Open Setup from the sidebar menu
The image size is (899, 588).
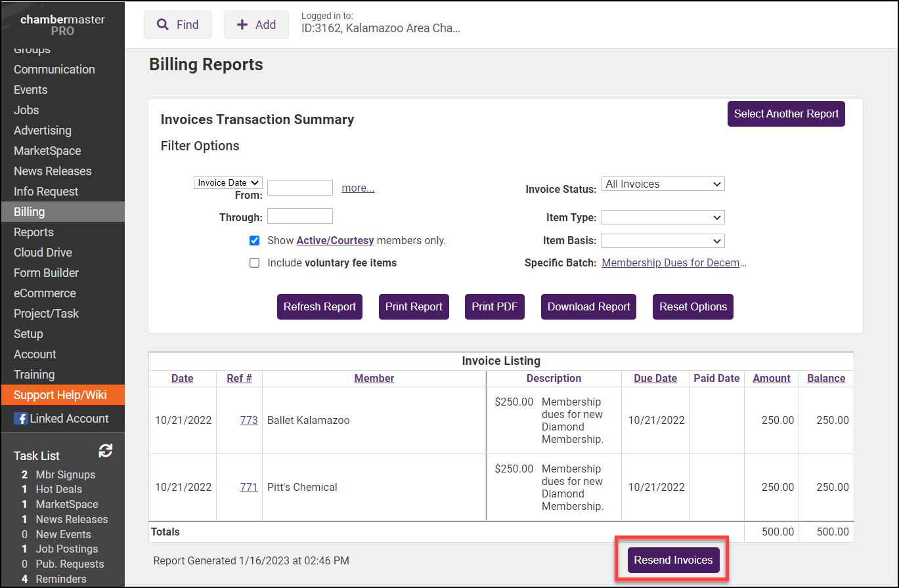tap(28, 333)
